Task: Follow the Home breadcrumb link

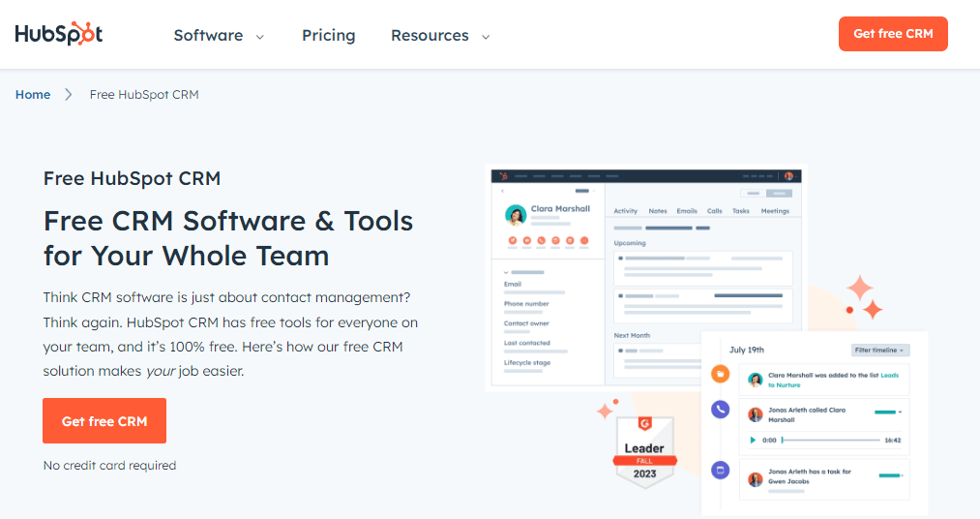Action: (33, 95)
